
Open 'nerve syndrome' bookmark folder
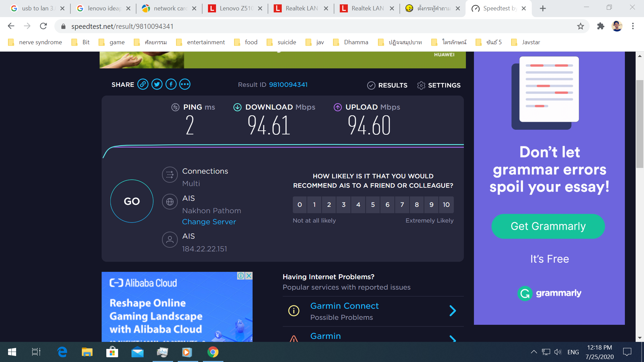point(35,42)
